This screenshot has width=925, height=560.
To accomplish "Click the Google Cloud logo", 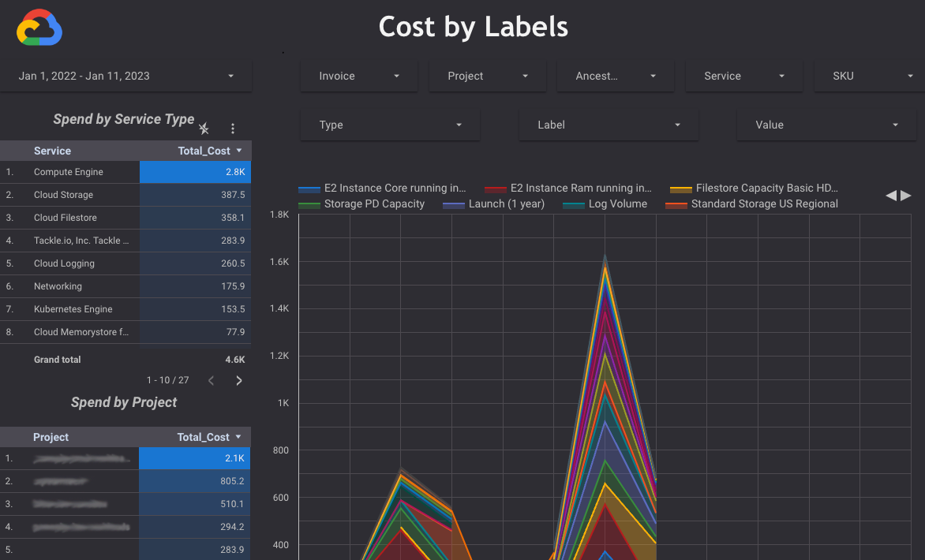I will click(x=36, y=28).
